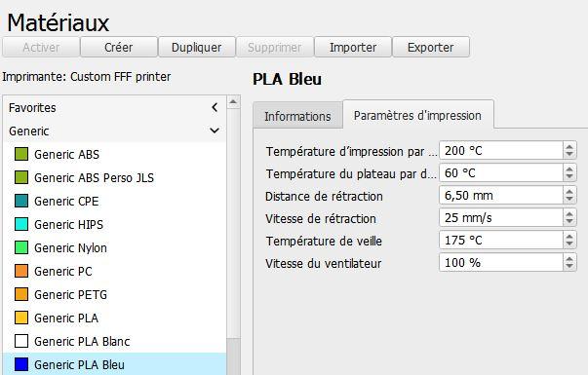Click the blue Generic PLA Bleu swatch
The width and height of the screenshot is (588, 375).
pyautogui.click(x=21, y=364)
